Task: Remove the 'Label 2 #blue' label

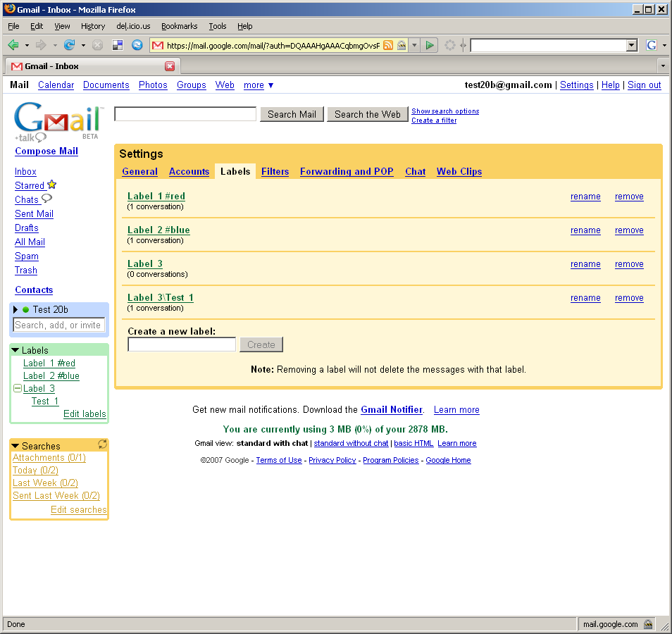Action: (x=629, y=230)
